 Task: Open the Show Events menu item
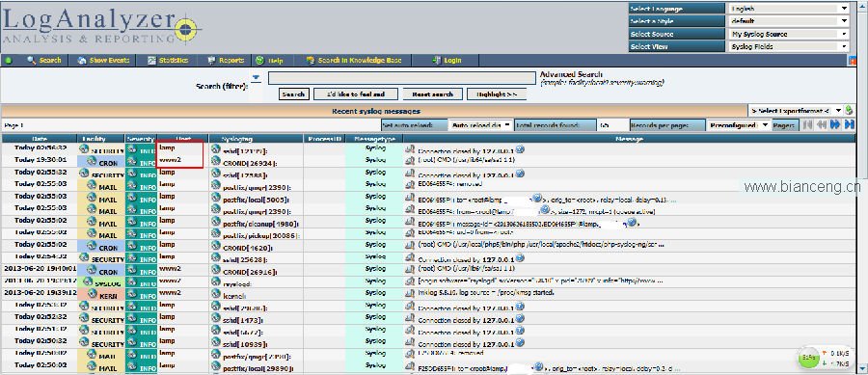coord(103,61)
